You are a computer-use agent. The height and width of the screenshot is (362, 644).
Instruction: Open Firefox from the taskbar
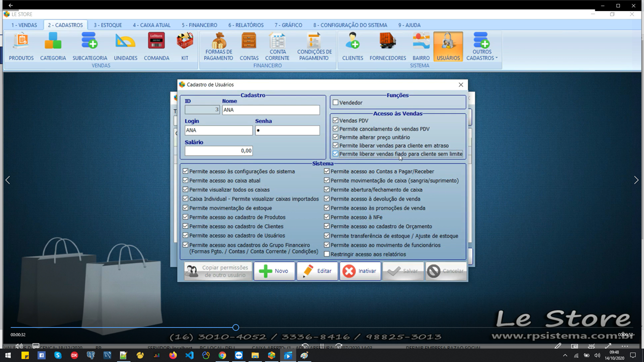tap(173, 355)
